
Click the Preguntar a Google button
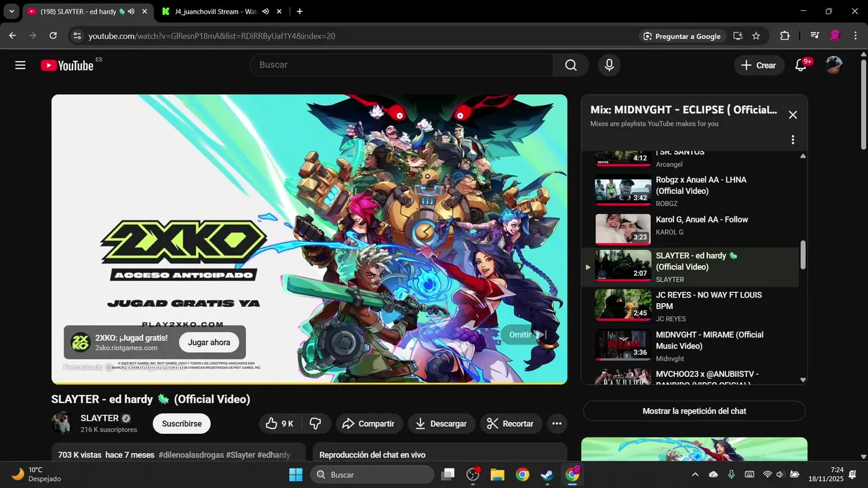point(682,36)
